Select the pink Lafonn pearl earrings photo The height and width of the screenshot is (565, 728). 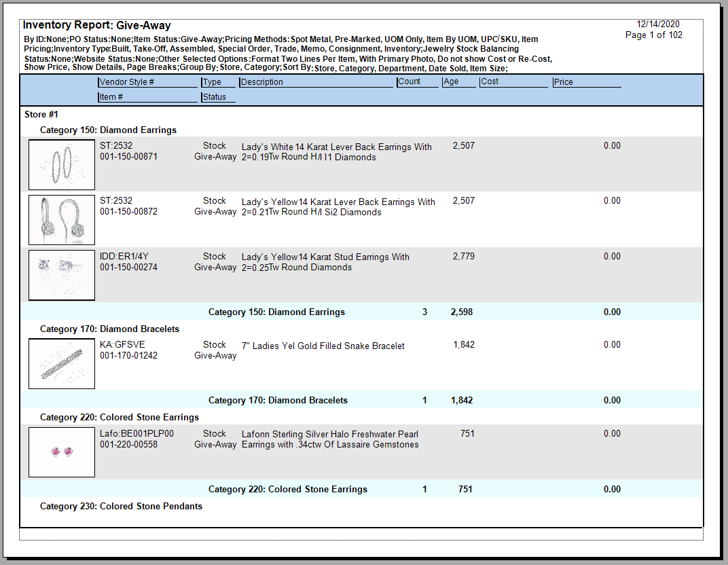coord(62,452)
